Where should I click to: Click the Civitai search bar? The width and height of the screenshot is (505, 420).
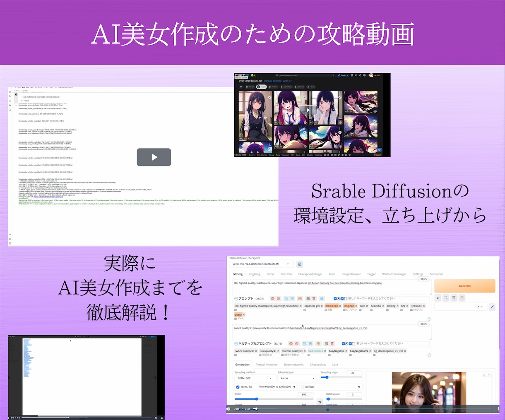[x=305, y=75]
